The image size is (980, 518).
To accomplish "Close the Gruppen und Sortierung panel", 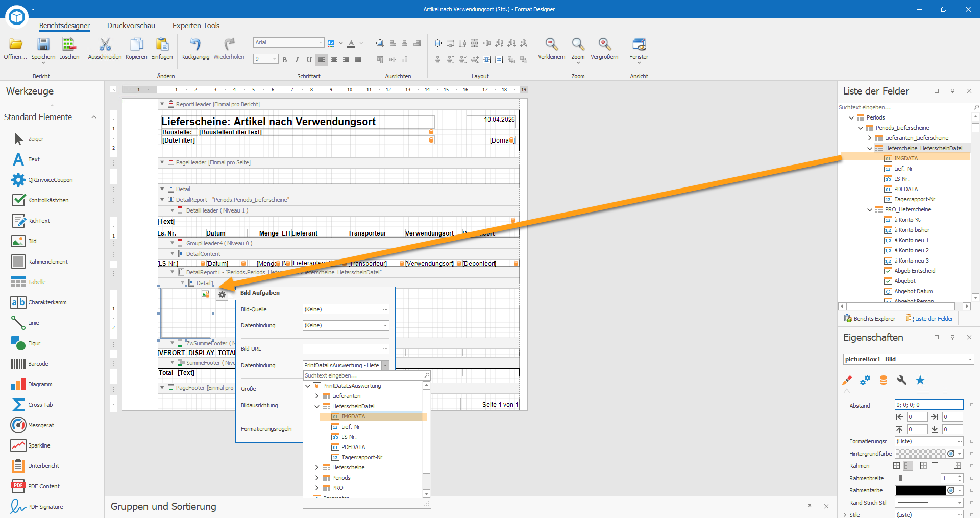I will 826,506.
